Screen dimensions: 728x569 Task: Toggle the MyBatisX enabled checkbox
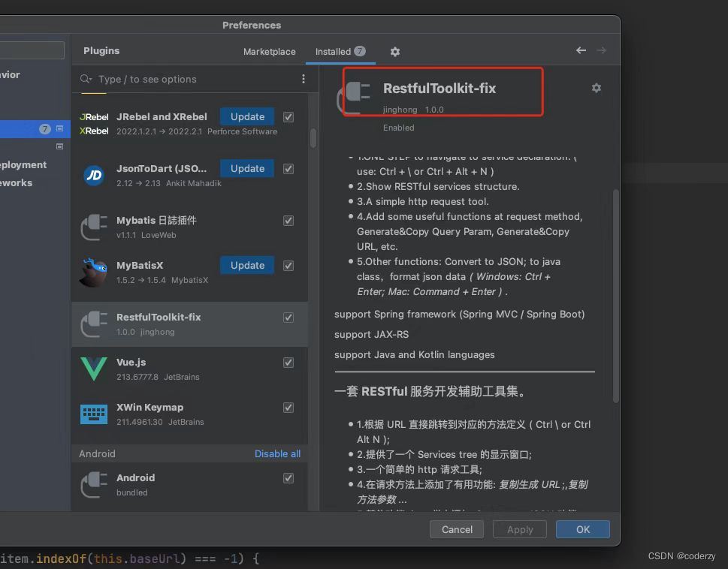(288, 266)
